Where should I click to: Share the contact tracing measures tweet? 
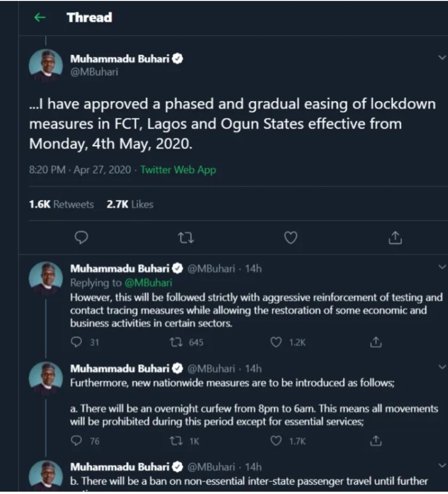(x=376, y=342)
